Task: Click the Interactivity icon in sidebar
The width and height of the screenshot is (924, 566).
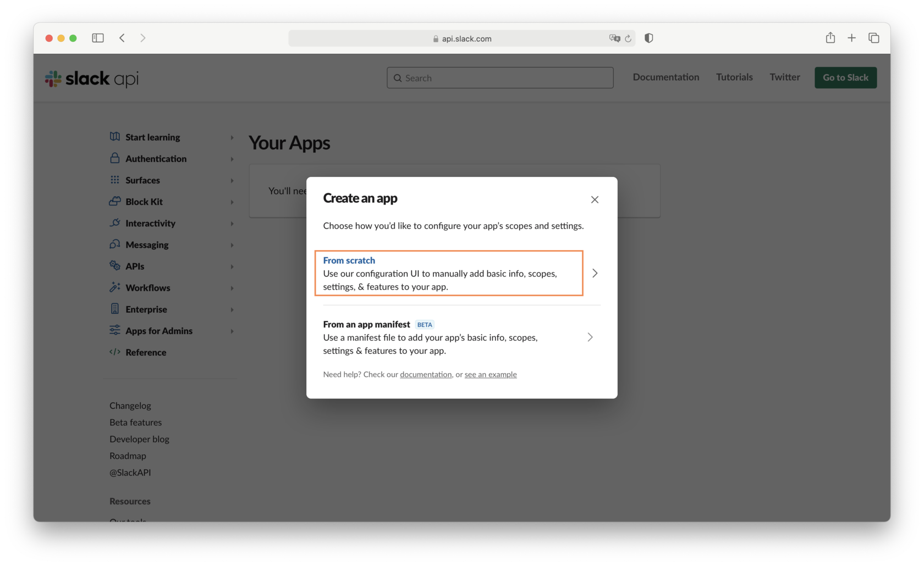Action: pyautogui.click(x=114, y=223)
